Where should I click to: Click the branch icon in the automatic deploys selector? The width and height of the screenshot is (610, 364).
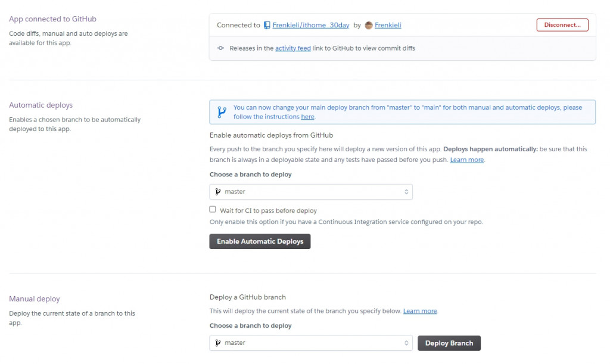pos(218,192)
